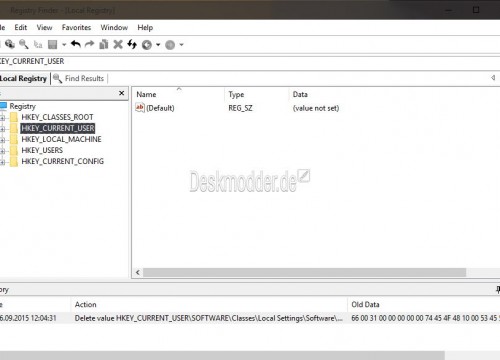This screenshot has width=500, height=360.
Task: Select HKEY_CLASSES_ROOT in the tree
Action: (57, 117)
